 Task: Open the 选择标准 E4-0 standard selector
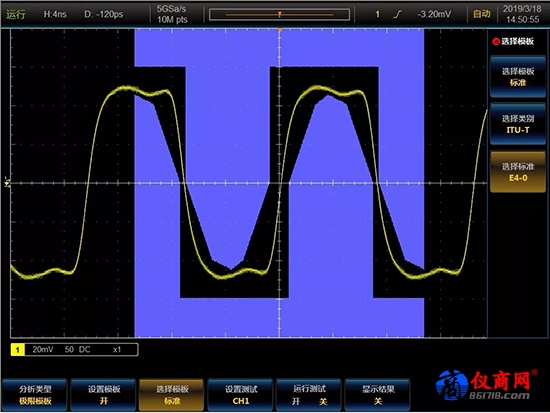[x=518, y=172]
